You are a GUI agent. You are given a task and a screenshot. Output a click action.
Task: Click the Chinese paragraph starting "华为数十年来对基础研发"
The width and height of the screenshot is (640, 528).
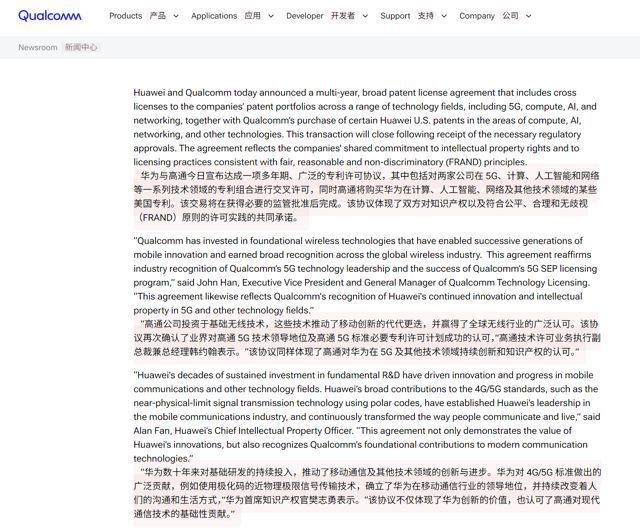tap(367, 493)
